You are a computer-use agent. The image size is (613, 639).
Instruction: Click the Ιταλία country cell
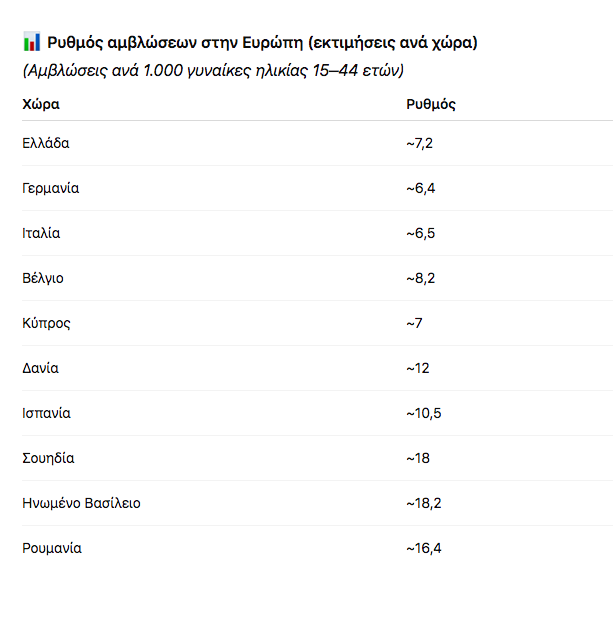(41, 233)
